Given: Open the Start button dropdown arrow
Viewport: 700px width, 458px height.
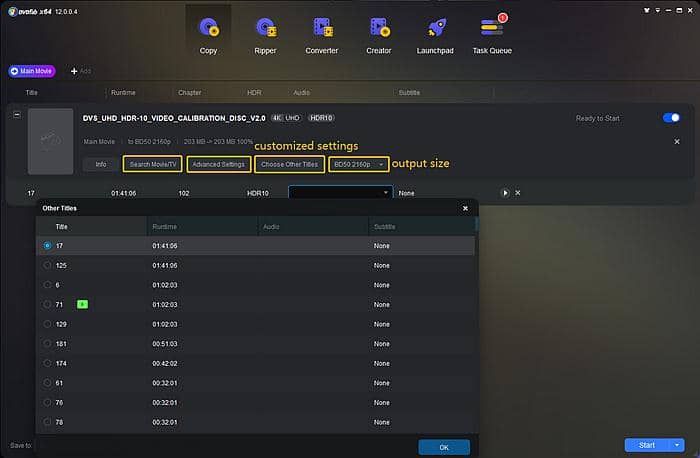Looking at the screenshot, I should [677, 445].
